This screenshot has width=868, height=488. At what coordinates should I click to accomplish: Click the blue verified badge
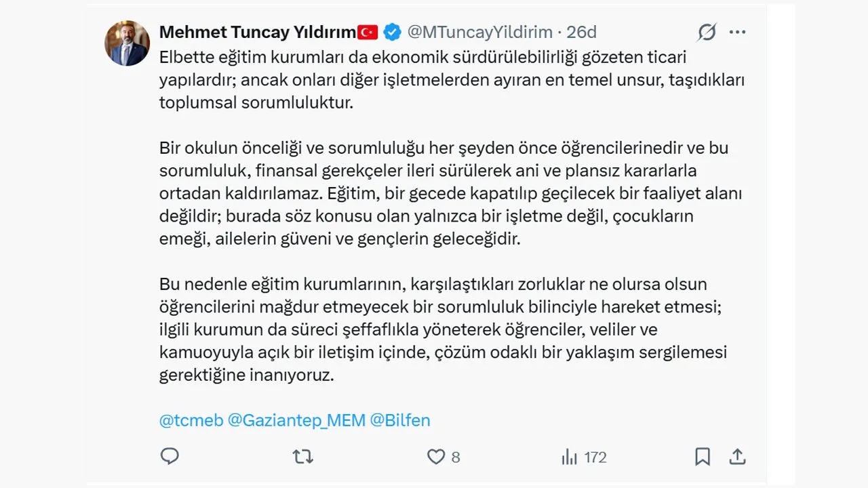[392, 32]
